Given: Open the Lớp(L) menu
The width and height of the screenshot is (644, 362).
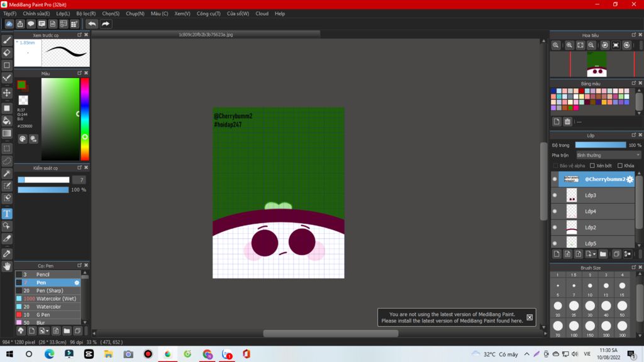Looking at the screenshot, I should point(63,14).
